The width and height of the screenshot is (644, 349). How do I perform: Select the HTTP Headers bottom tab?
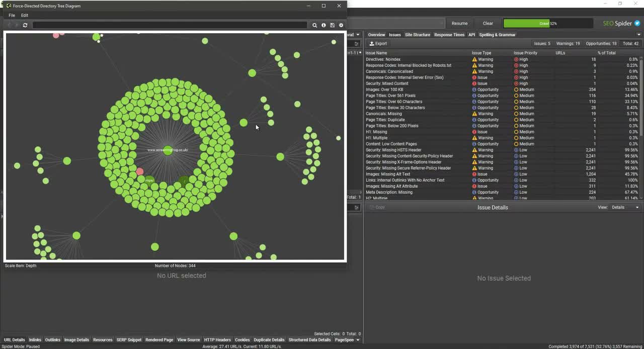217,340
